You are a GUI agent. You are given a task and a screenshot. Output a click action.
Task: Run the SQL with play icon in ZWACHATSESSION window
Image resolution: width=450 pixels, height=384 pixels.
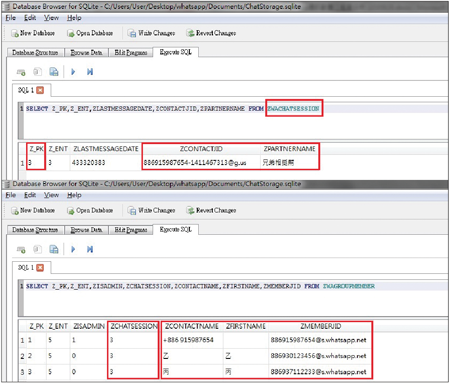(73, 72)
